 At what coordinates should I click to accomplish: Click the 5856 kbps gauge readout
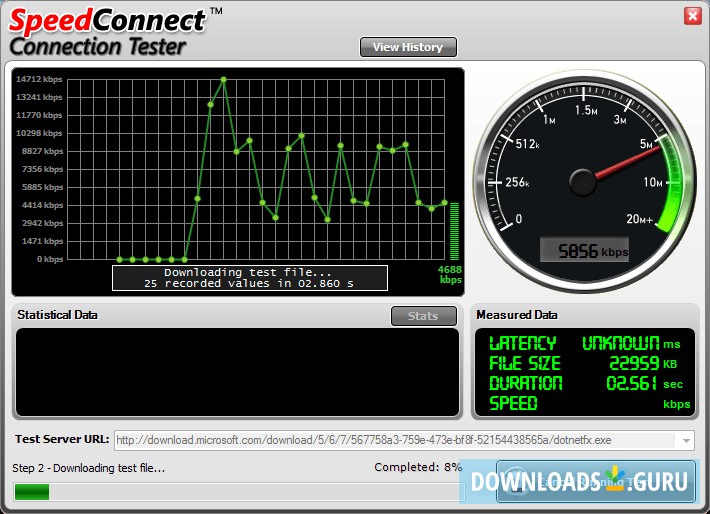[584, 250]
